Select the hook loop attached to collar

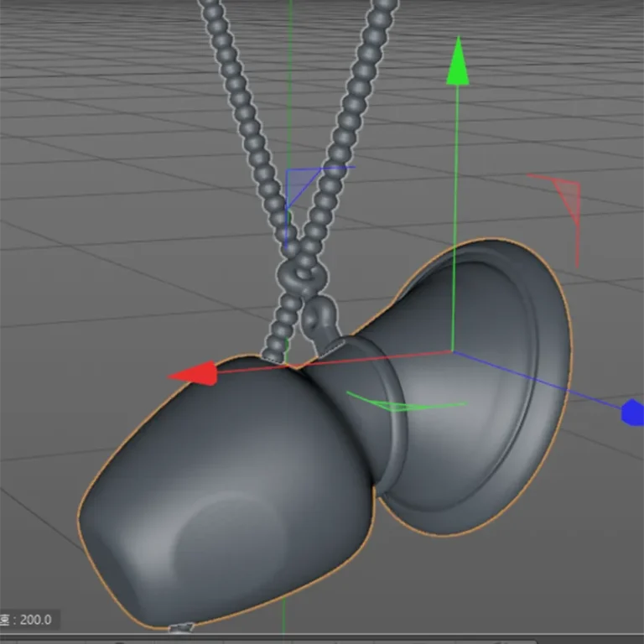[319, 320]
